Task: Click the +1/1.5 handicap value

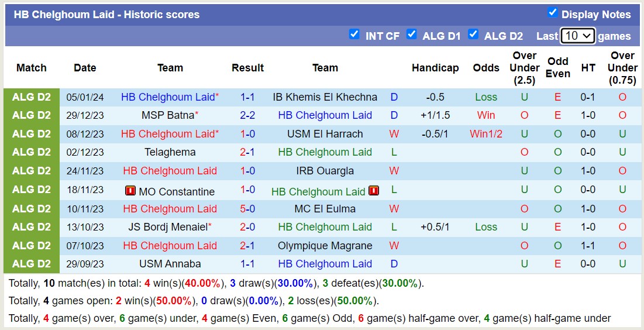Action: (x=435, y=115)
